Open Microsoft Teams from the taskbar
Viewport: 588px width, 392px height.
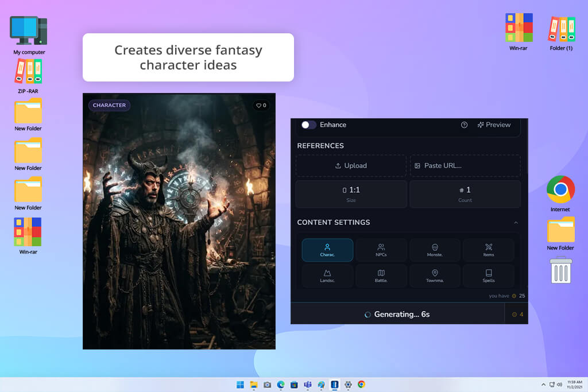tap(308, 385)
